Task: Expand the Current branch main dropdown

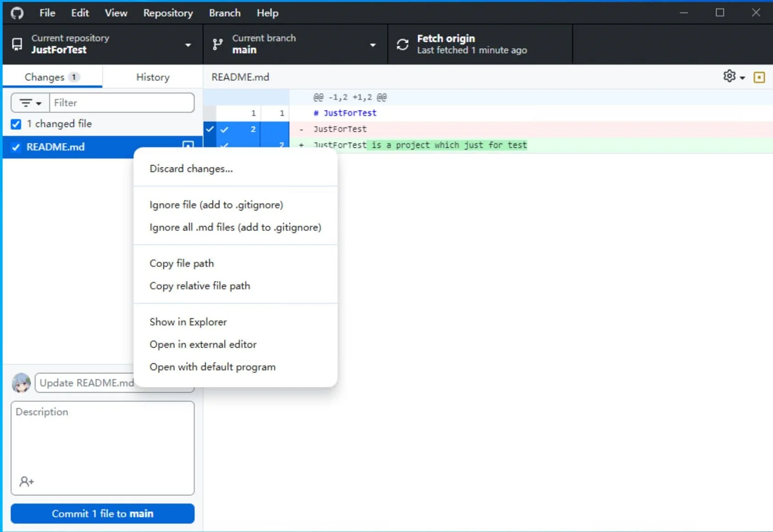Action: click(296, 44)
